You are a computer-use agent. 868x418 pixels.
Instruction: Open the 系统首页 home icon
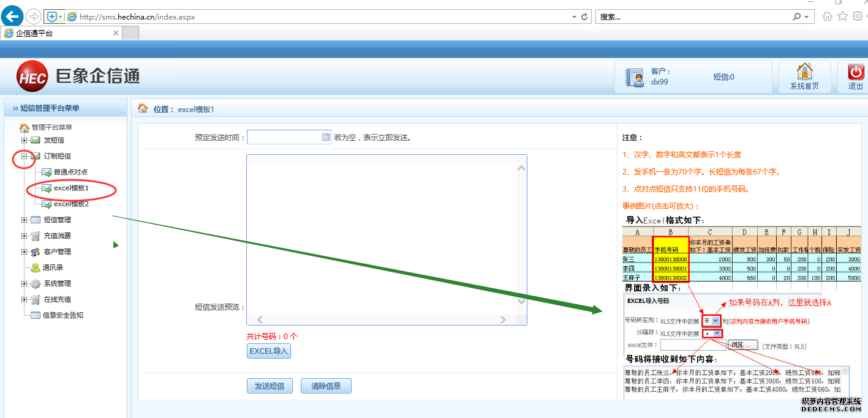pos(804,72)
